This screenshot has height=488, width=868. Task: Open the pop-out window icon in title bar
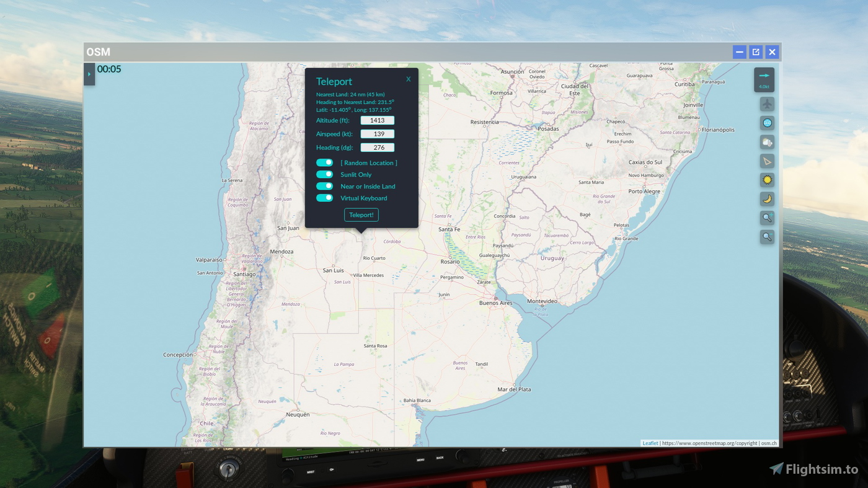(755, 51)
